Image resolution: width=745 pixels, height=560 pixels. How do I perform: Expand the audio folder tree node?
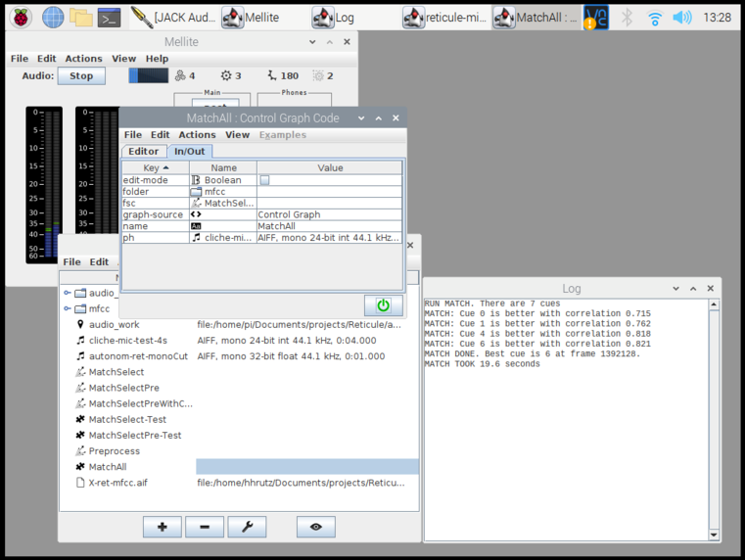pos(68,293)
